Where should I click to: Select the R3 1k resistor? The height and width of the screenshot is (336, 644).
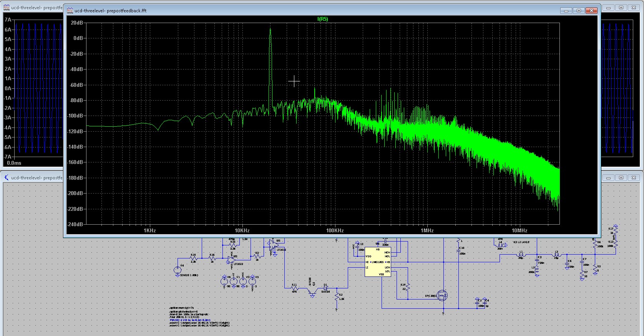pos(257,256)
